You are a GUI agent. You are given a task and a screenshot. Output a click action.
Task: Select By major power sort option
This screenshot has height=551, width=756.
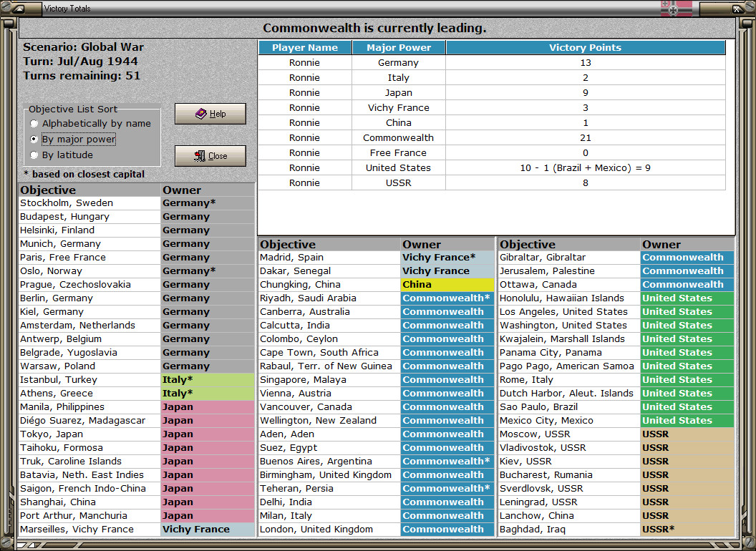73,140
